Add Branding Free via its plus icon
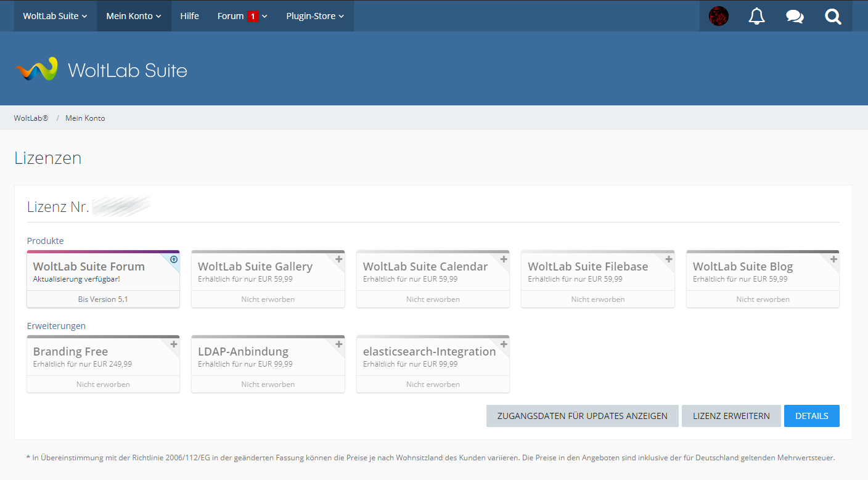Viewport: 868px width, 480px height. tap(174, 344)
